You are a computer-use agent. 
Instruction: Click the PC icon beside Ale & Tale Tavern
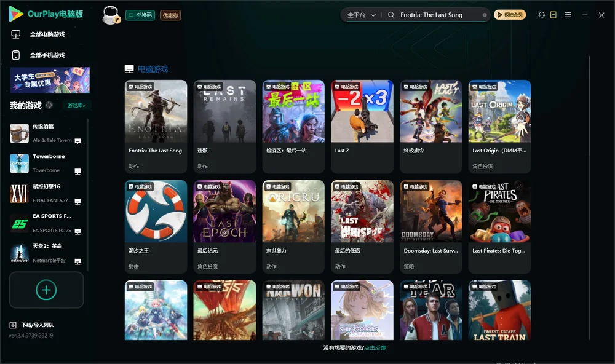(x=77, y=141)
